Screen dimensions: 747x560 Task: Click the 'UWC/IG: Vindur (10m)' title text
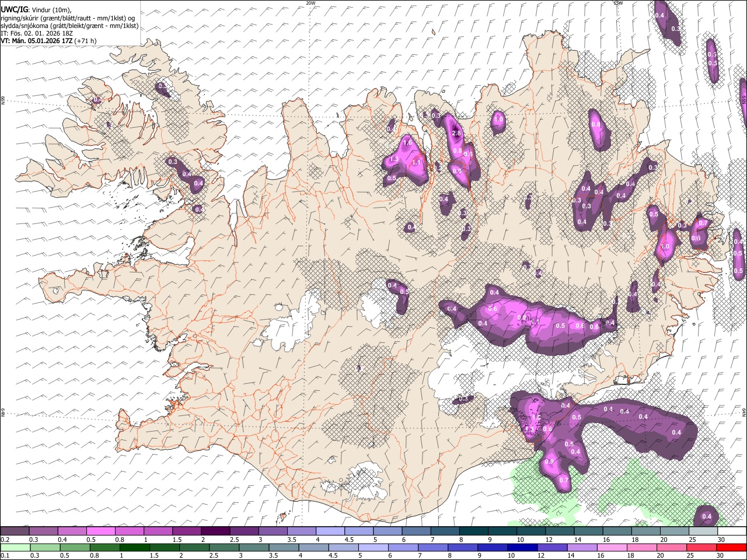[36, 10]
